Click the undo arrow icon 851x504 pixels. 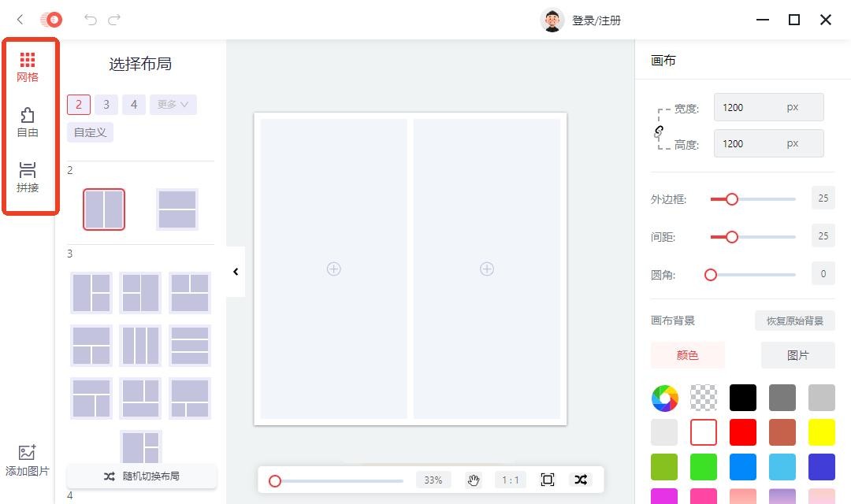[90, 20]
